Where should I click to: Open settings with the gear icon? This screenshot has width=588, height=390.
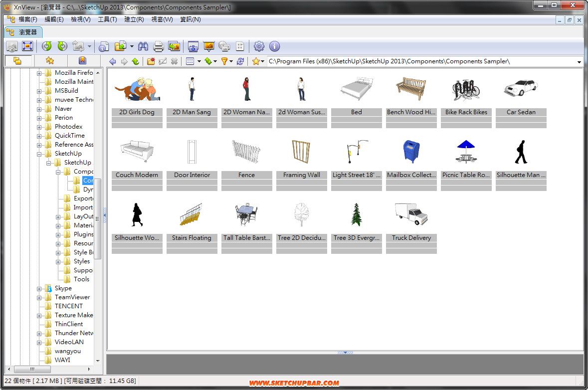coord(259,46)
